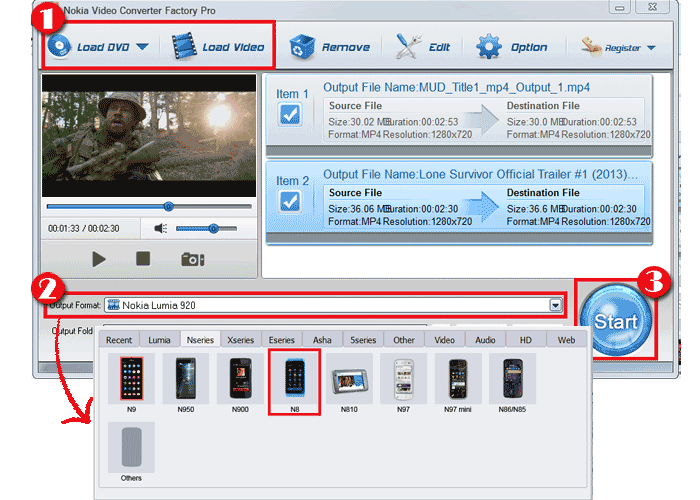Open the Output Format dropdown arrow

555,305
